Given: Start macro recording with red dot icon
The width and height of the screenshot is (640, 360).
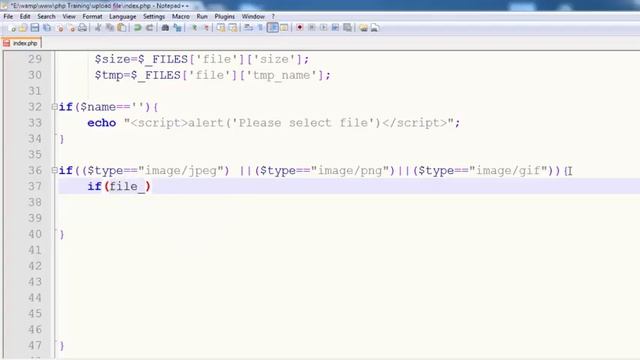Looking at the screenshot, I should [x=300, y=28].
